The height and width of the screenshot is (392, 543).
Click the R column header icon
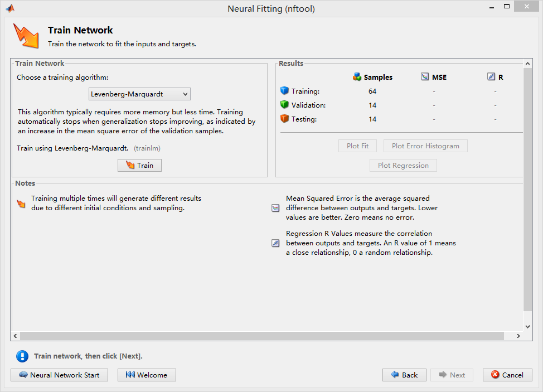(x=491, y=77)
